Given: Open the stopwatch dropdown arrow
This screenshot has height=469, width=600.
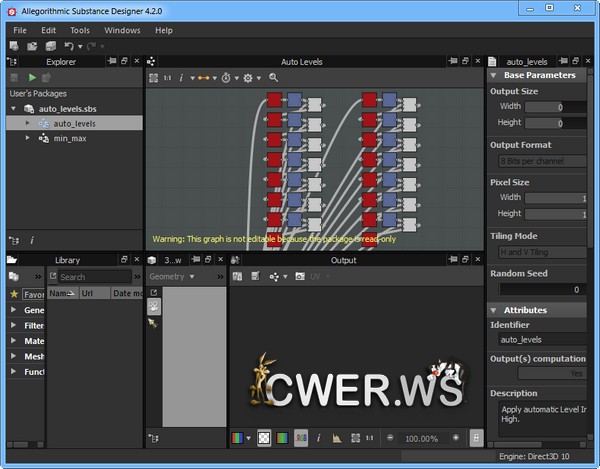Looking at the screenshot, I should [236, 78].
